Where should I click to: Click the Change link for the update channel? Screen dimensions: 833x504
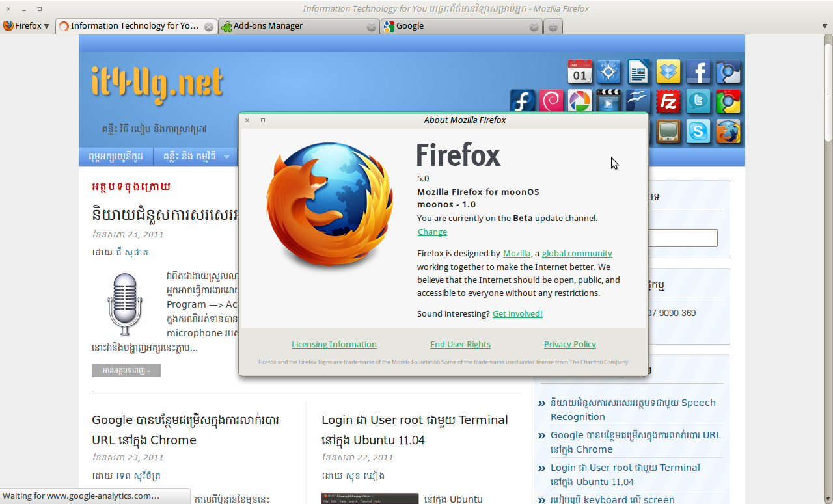tap(432, 232)
